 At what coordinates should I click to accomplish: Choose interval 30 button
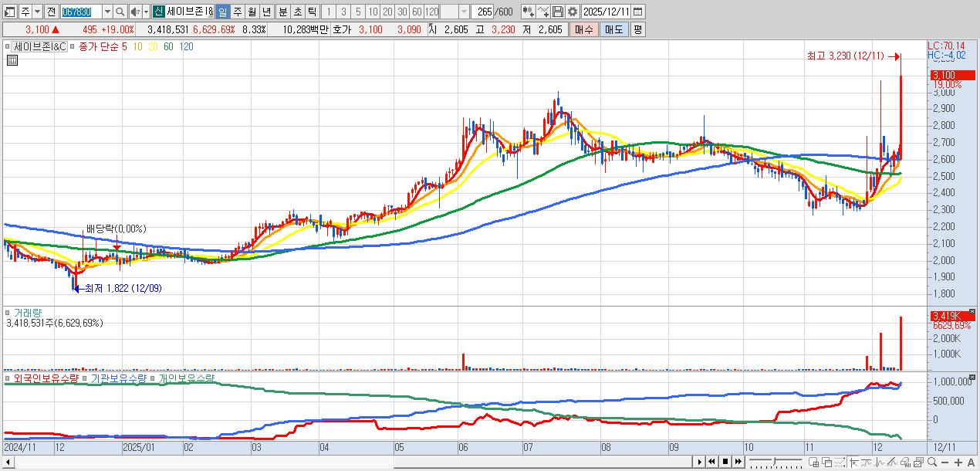pyautogui.click(x=402, y=12)
